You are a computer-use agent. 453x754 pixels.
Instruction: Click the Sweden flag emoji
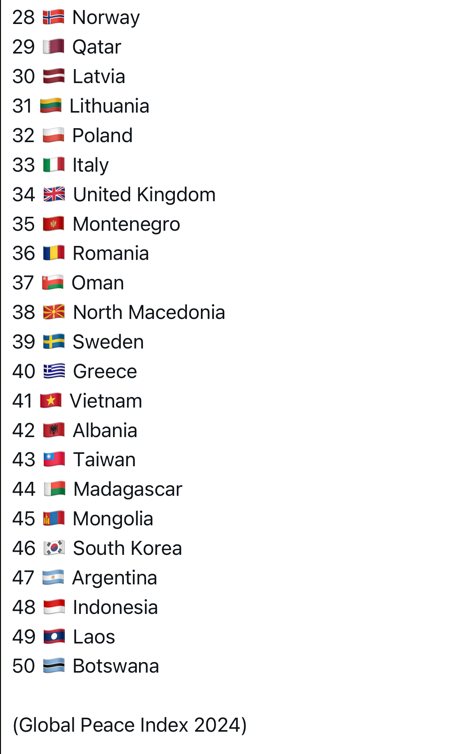pos(54,342)
